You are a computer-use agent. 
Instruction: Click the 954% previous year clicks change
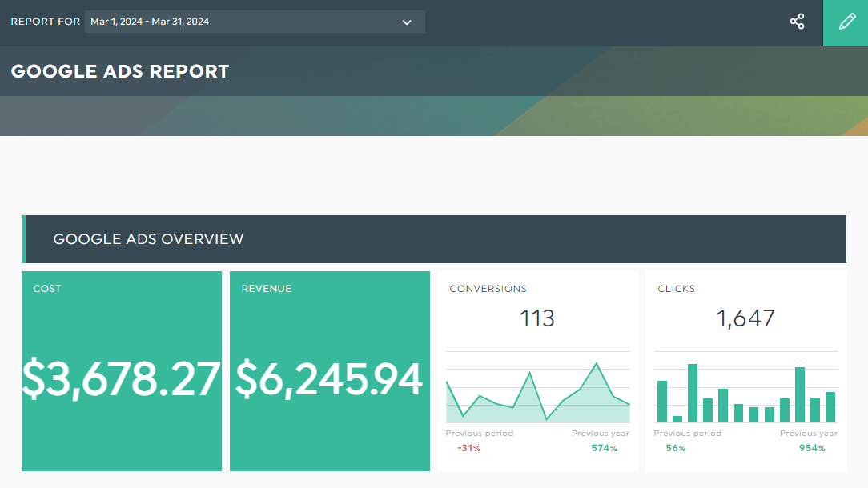[812, 448]
